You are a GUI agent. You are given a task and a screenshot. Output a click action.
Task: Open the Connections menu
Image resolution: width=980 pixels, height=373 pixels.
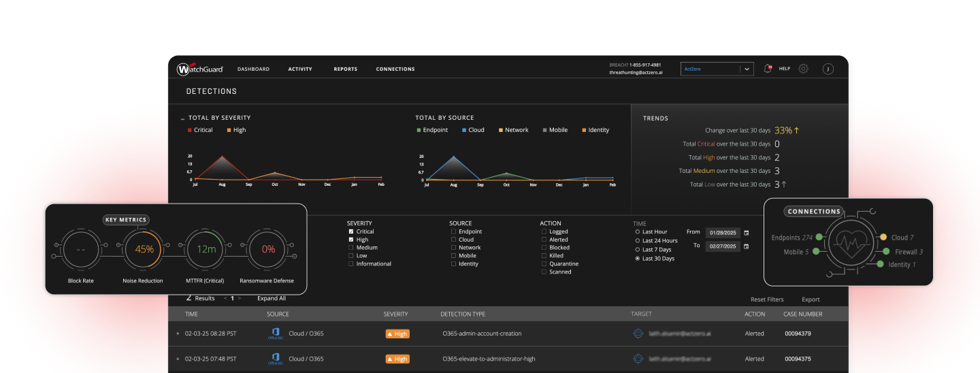click(x=395, y=69)
